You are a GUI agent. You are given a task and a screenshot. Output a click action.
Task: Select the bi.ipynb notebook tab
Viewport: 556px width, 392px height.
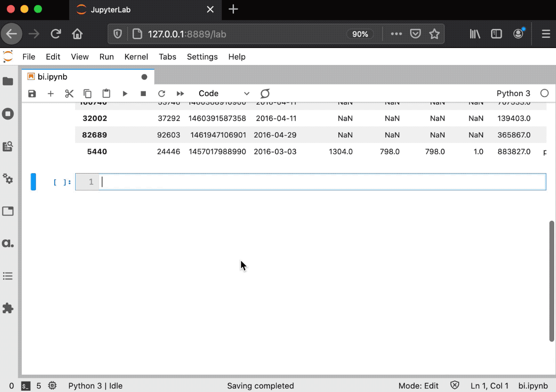pyautogui.click(x=88, y=77)
